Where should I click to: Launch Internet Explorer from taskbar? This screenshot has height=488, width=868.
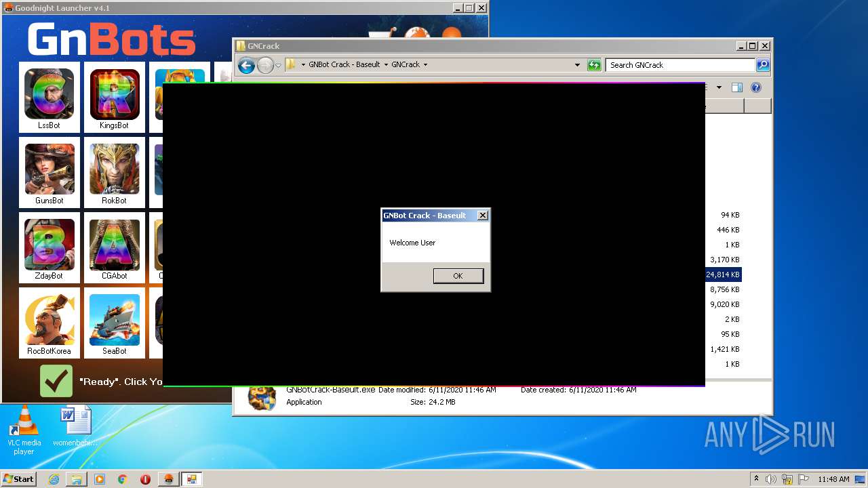pos(54,479)
